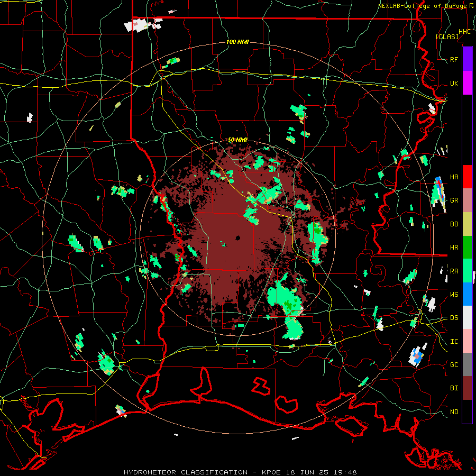The image size is (476, 476).
Task: Click the RA legend label
Action: pyautogui.click(x=454, y=271)
